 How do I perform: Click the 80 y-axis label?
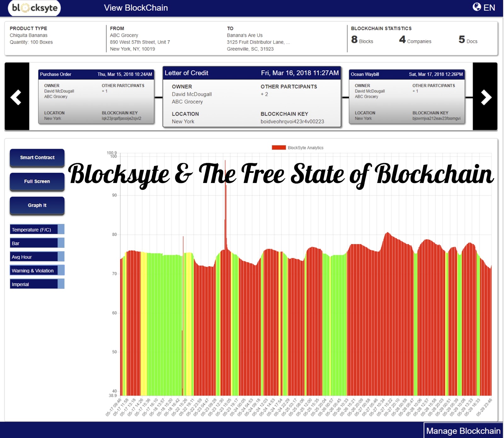point(114,235)
